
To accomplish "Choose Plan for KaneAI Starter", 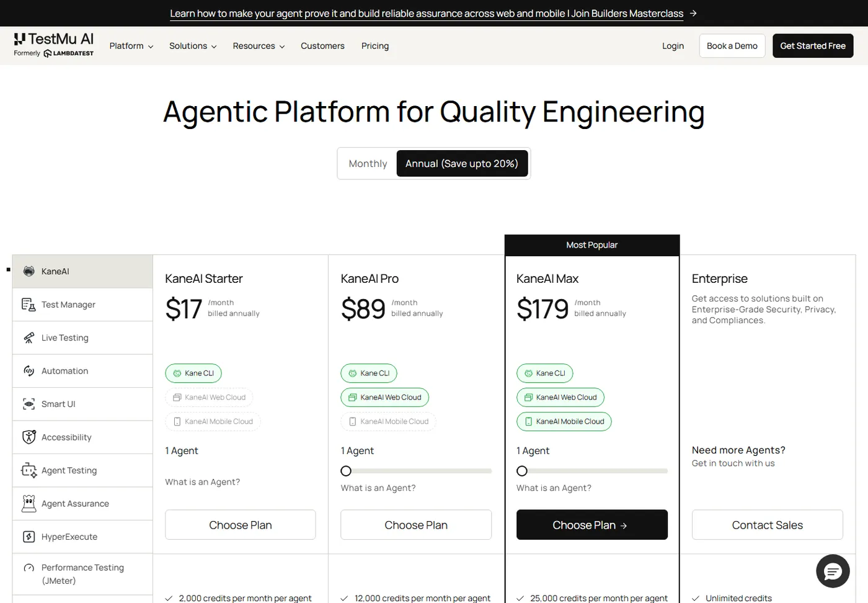I will 241,525.
